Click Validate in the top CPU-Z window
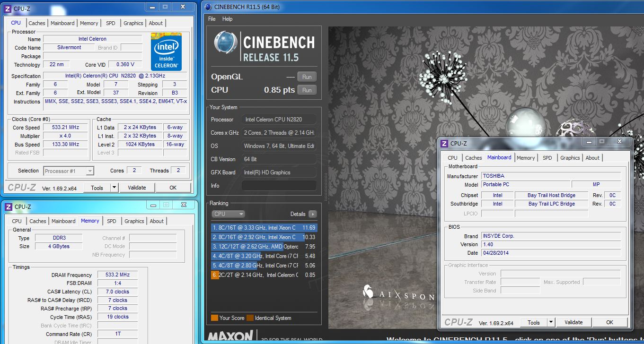644x344 pixels. point(137,188)
